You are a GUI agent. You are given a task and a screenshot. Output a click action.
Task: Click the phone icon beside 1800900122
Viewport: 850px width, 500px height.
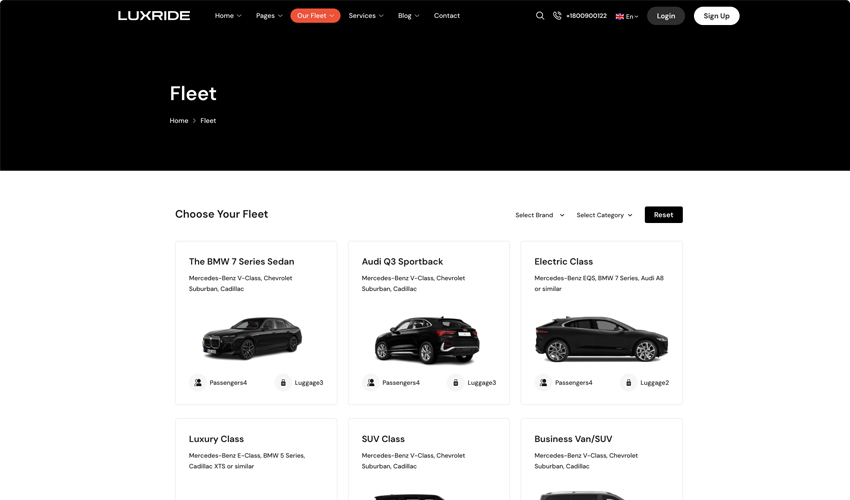pyautogui.click(x=557, y=16)
